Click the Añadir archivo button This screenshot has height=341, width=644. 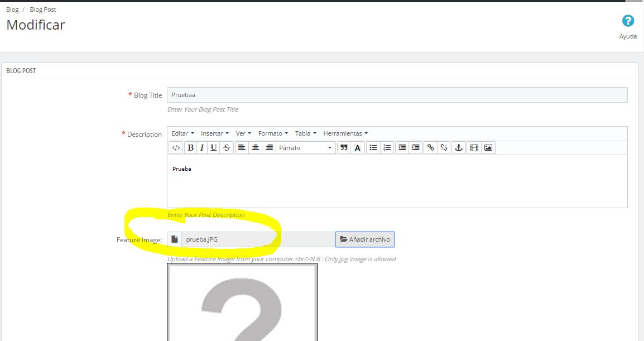coord(365,239)
